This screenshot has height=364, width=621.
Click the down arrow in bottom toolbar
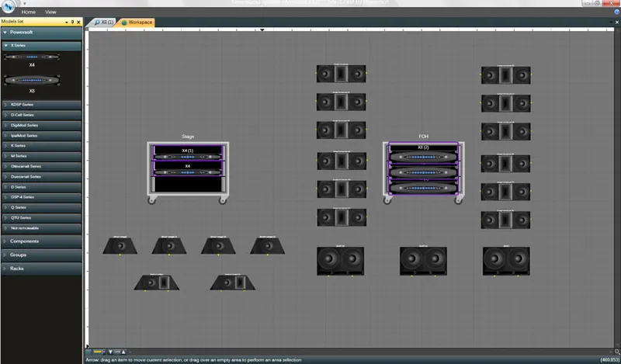pos(110,352)
